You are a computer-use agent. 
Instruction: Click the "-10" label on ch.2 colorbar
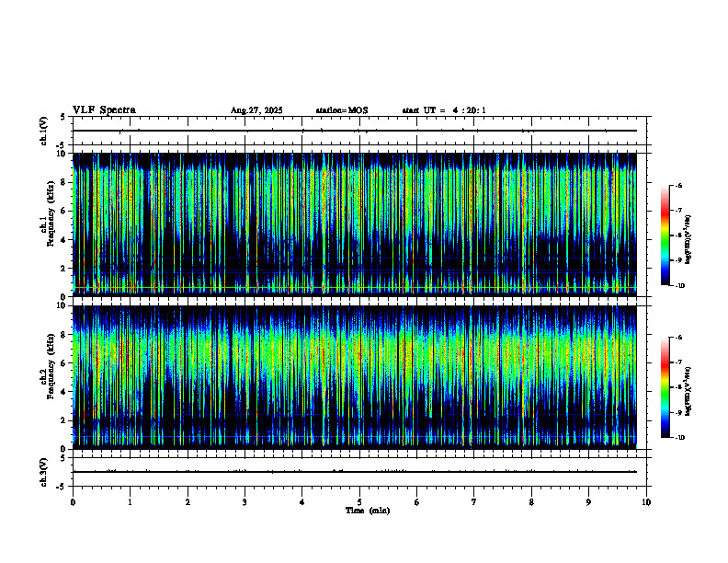click(x=679, y=438)
